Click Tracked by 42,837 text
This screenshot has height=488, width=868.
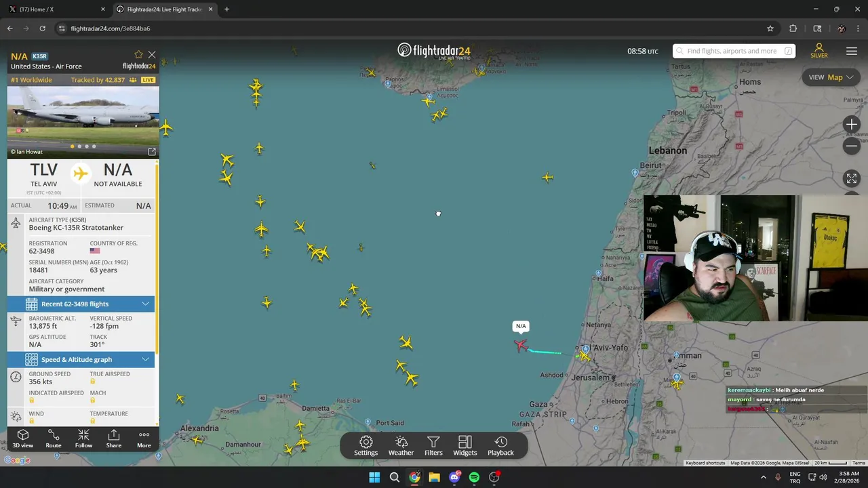pyautogui.click(x=98, y=80)
